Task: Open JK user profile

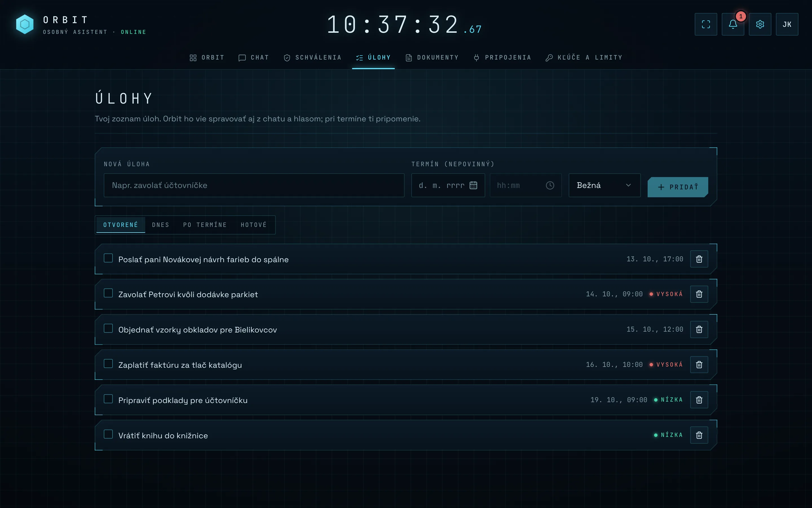Action: tap(787, 24)
